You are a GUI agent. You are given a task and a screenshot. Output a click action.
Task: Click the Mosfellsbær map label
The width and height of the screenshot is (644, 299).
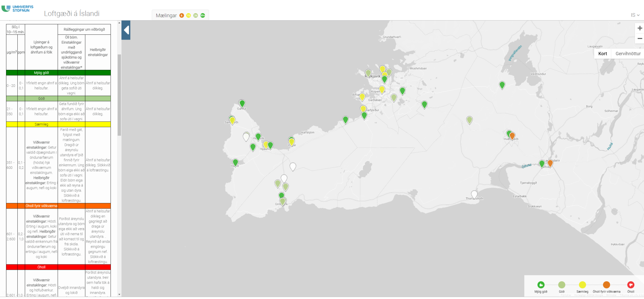tap(418, 68)
